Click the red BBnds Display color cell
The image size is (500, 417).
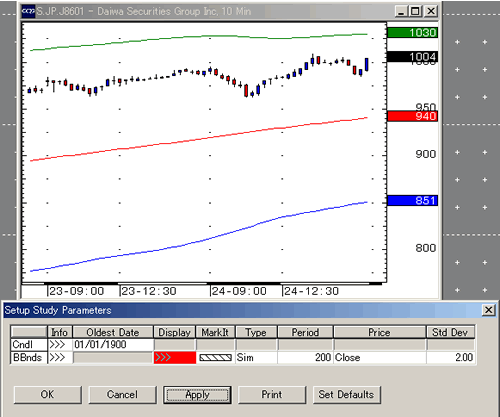(175, 358)
